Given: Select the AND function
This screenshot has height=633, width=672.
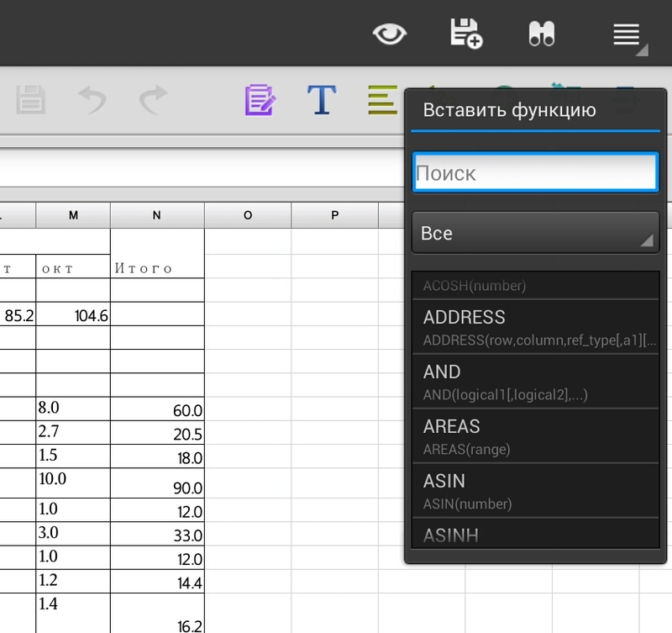Looking at the screenshot, I should tap(535, 382).
